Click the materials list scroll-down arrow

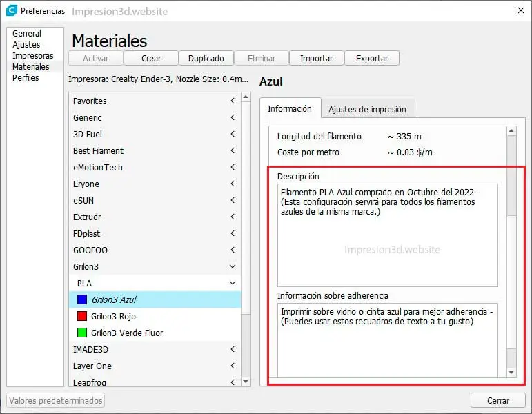click(246, 382)
